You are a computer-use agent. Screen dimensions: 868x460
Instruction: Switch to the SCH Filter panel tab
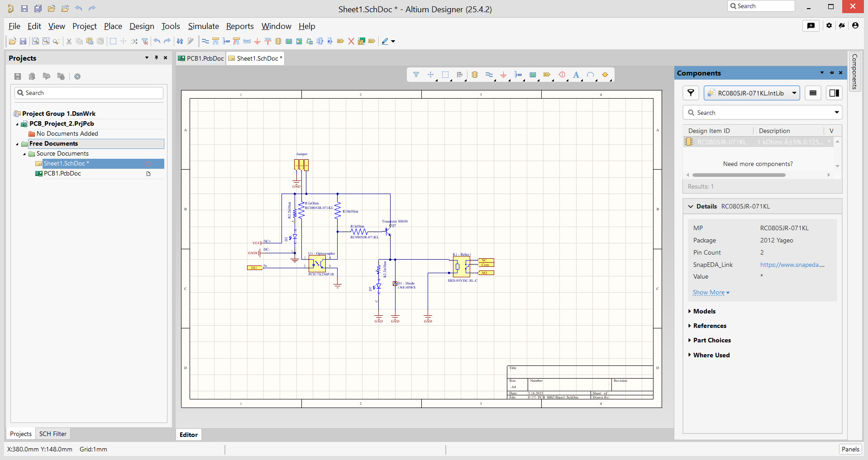53,434
